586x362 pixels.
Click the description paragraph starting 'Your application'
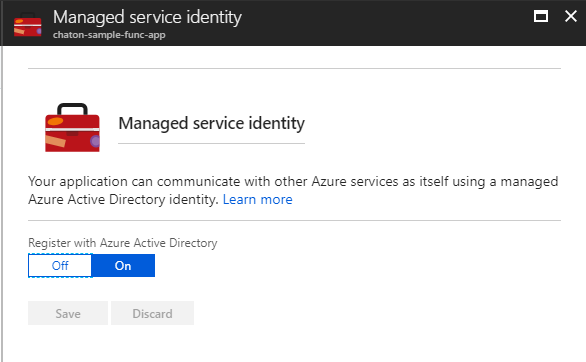293,191
